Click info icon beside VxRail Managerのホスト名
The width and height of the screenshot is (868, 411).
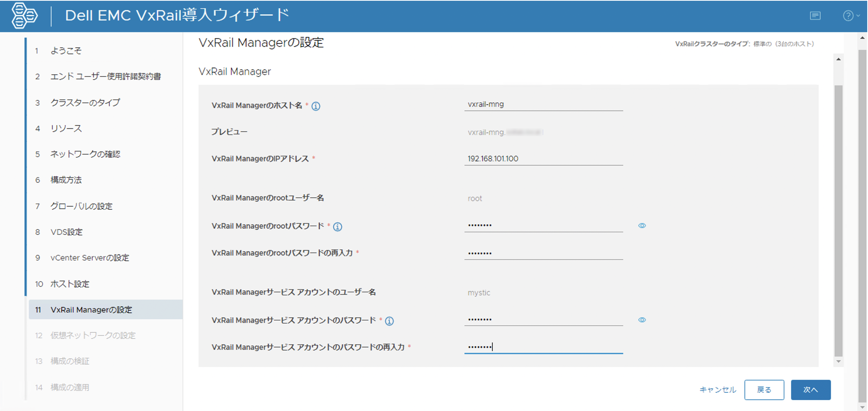[x=316, y=106]
